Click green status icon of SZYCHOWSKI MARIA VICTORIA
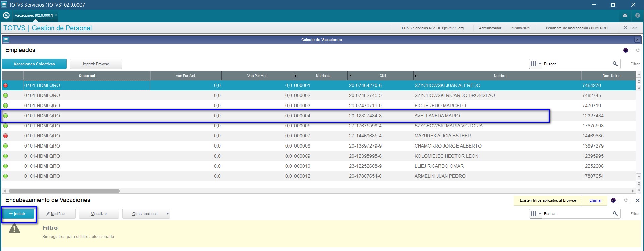This screenshot has height=251, width=644. click(6, 126)
